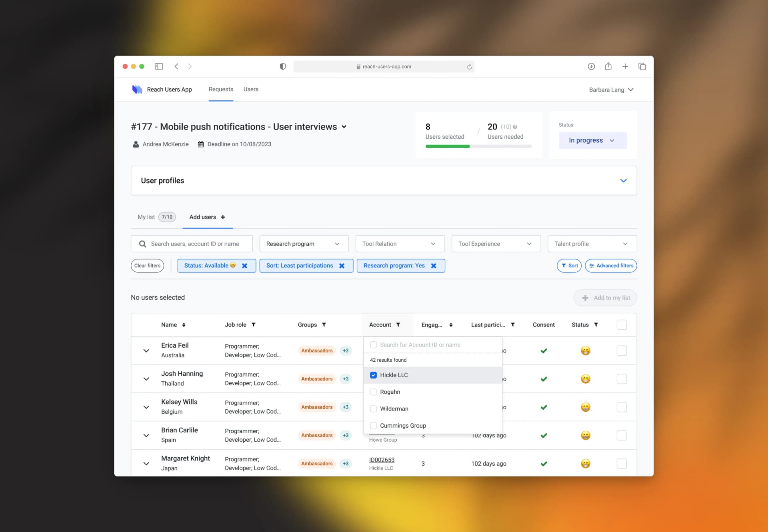Viewport: 768px width, 532px height.
Task: Sort by the Name column arrows
Action: coord(184,325)
